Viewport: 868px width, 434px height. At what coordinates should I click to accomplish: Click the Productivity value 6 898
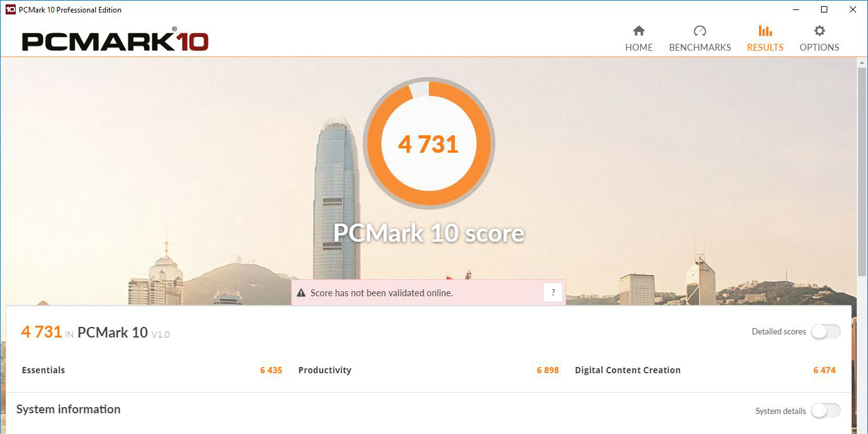click(548, 370)
